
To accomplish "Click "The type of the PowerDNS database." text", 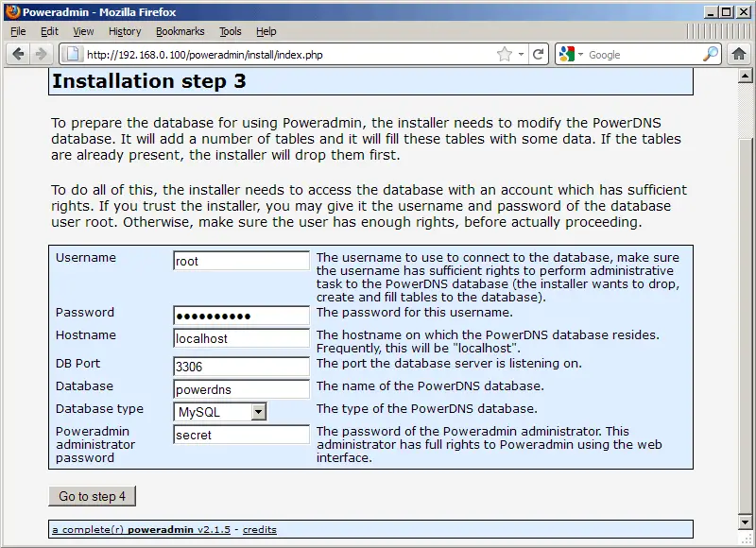I will [x=427, y=409].
